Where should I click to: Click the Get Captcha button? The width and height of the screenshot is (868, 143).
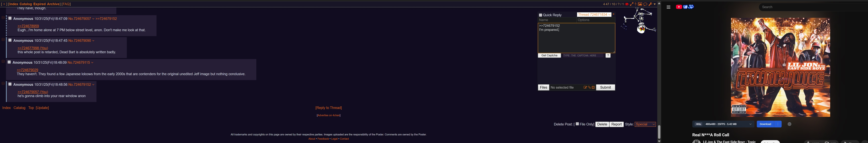click(x=549, y=56)
